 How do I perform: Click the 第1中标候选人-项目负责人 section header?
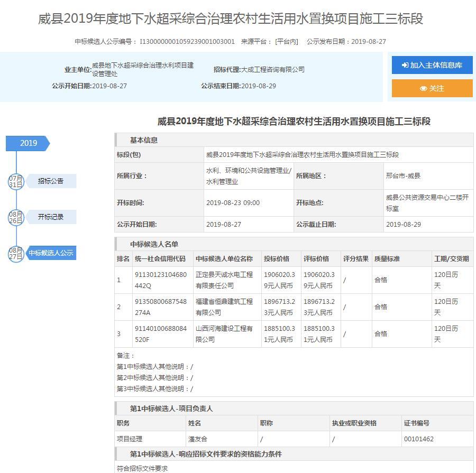point(171,409)
